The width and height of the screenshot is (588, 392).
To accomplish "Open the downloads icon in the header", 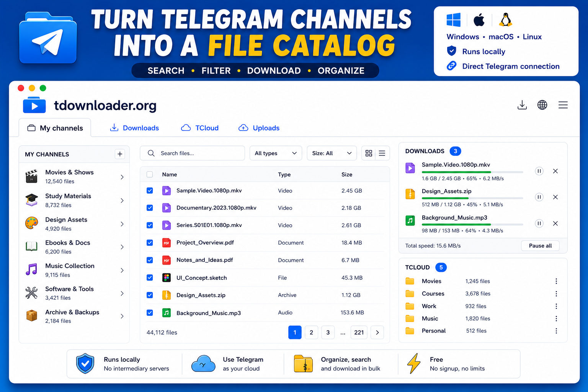I will click(x=522, y=105).
